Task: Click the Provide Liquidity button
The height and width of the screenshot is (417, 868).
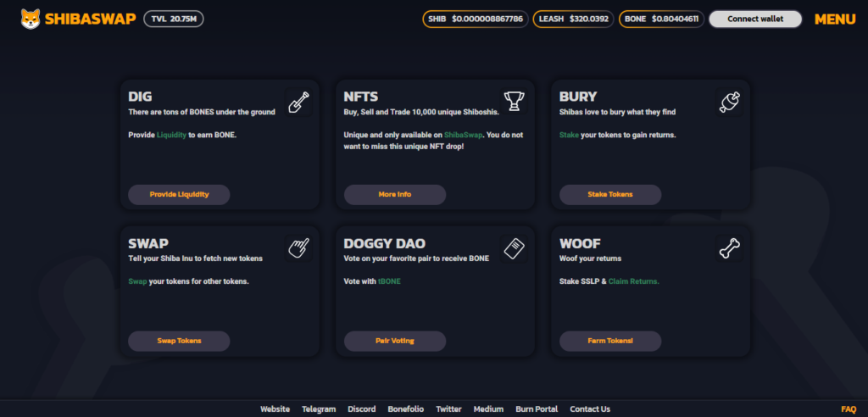Action: 179,194
